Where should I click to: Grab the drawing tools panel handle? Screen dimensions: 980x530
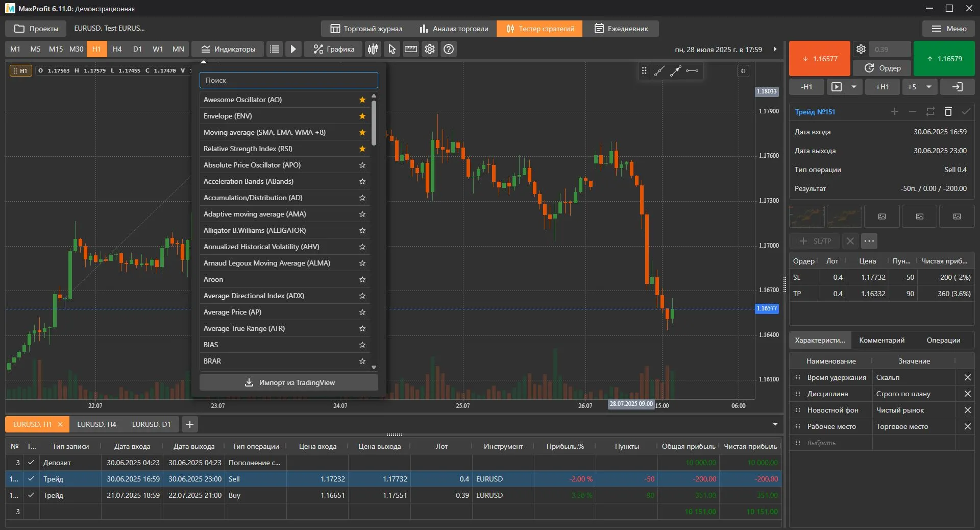pos(644,71)
